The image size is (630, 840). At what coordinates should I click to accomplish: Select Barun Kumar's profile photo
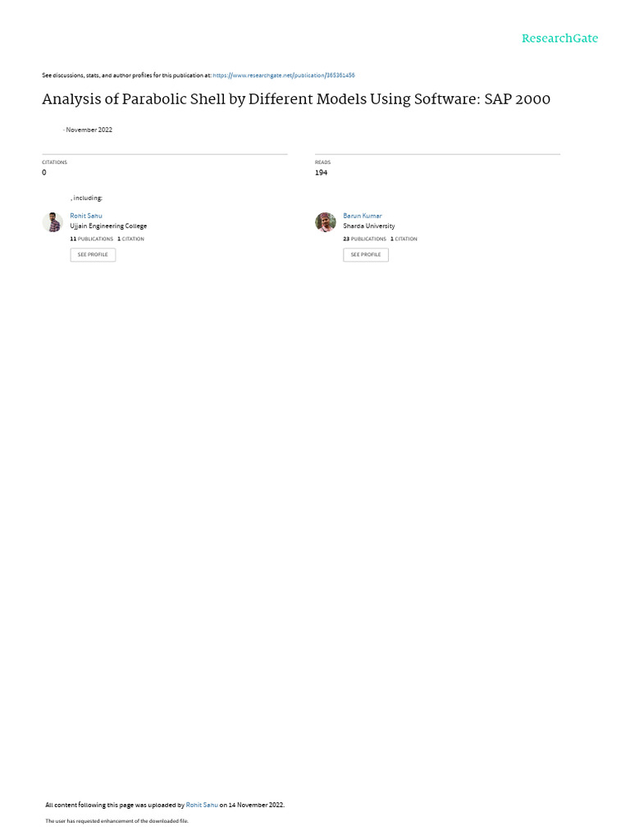325,221
